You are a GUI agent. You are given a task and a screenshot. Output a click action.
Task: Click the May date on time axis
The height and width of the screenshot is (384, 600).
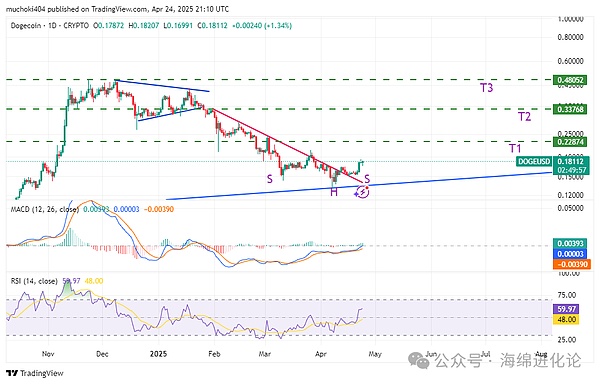375,354
